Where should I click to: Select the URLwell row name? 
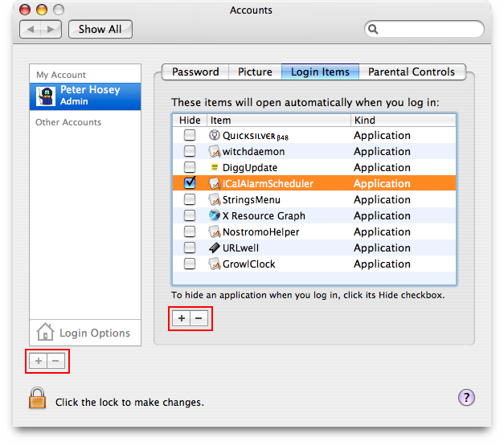pos(240,248)
